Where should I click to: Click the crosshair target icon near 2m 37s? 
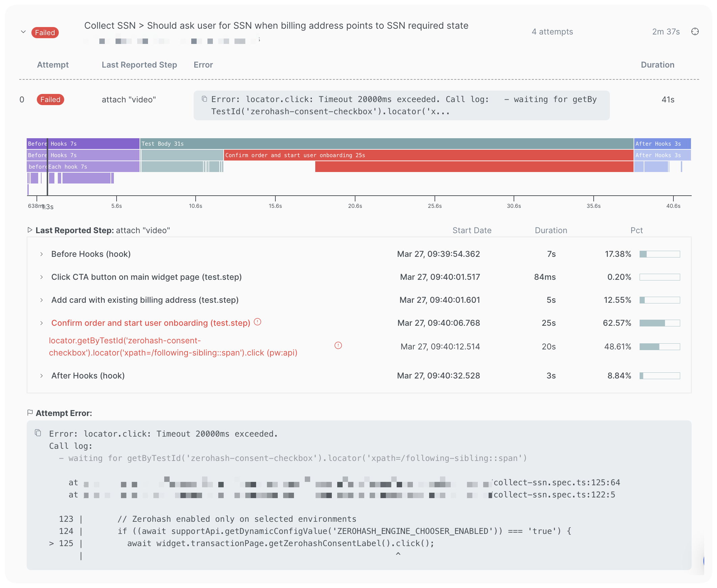click(695, 31)
